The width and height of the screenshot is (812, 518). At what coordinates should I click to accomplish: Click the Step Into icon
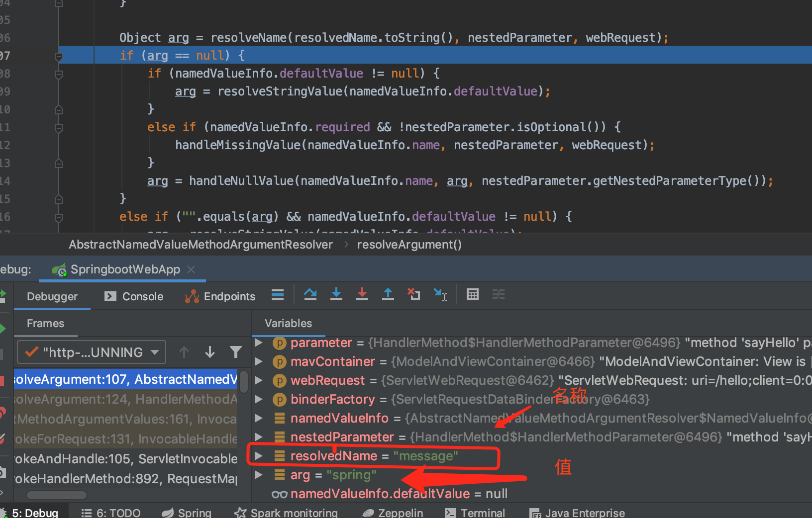336,295
